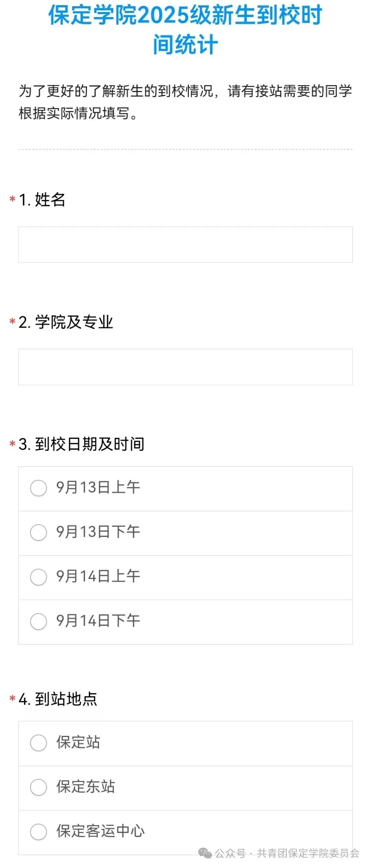Click the red asterisk beside 姓名

pos(13,199)
